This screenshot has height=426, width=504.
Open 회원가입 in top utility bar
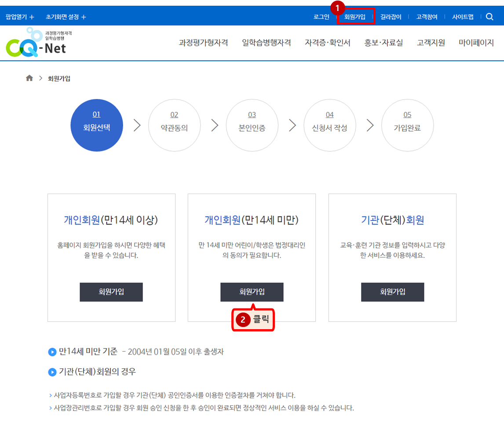(x=354, y=17)
